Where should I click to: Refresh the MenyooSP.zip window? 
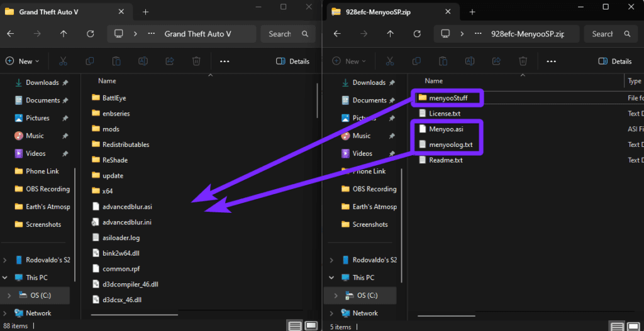[417, 34]
